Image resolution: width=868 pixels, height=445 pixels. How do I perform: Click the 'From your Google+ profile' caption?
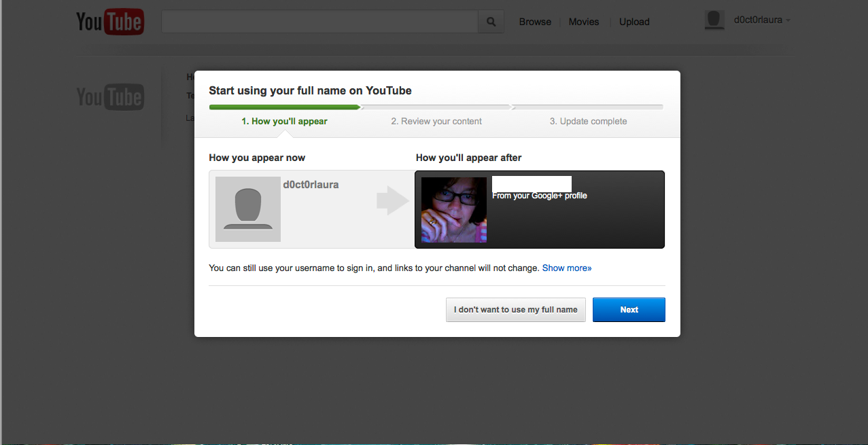[x=539, y=196]
